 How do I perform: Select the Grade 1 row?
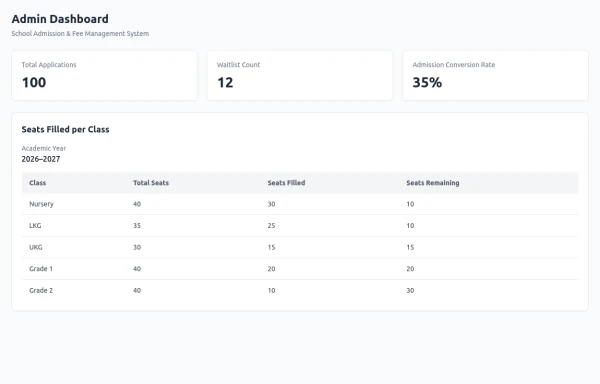[300, 269]
